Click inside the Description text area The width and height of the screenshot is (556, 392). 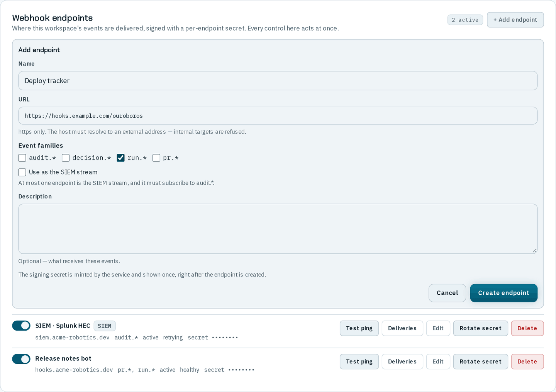[278, 229]
